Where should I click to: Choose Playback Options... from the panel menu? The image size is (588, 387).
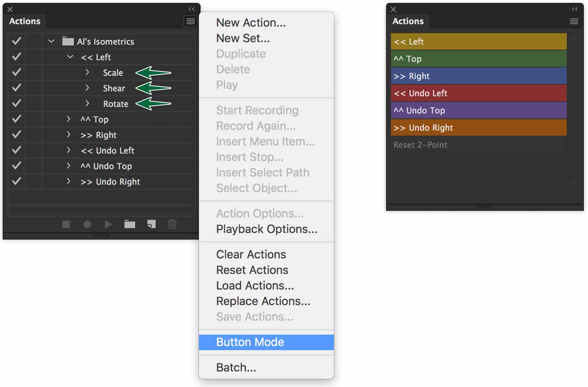coord(267,229)
